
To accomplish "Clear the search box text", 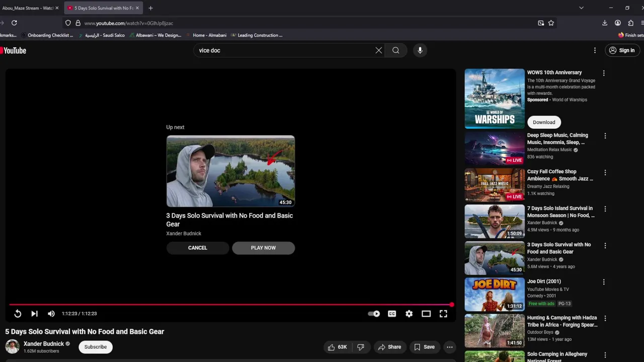I will pos(378,50).
